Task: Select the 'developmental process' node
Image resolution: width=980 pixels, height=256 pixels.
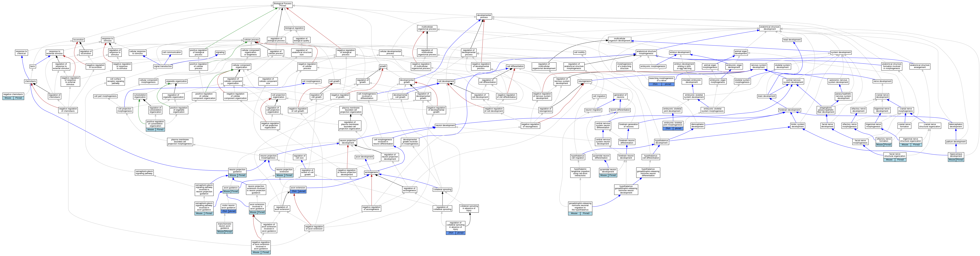Action: point(484,16)
